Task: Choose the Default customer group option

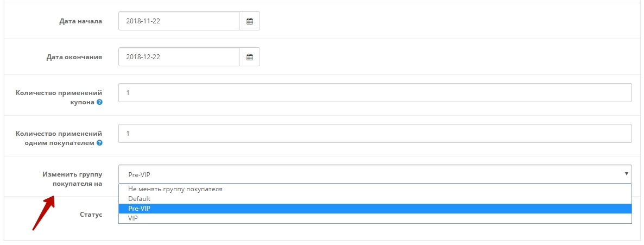Action: 375,199
